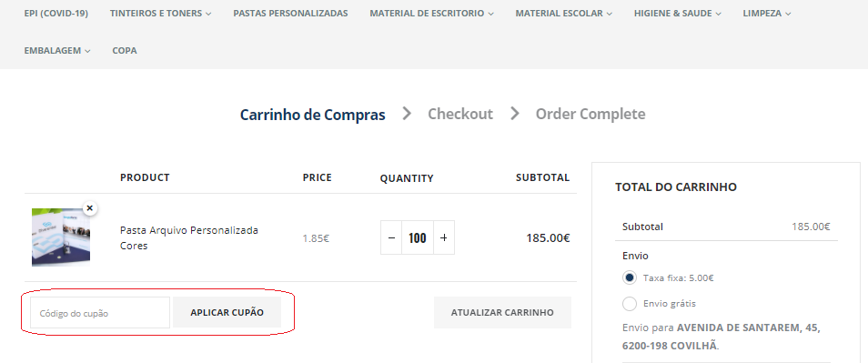Expand the Limpeza menu
Screen dimensions: 868x363
click(x=767, y=14)
